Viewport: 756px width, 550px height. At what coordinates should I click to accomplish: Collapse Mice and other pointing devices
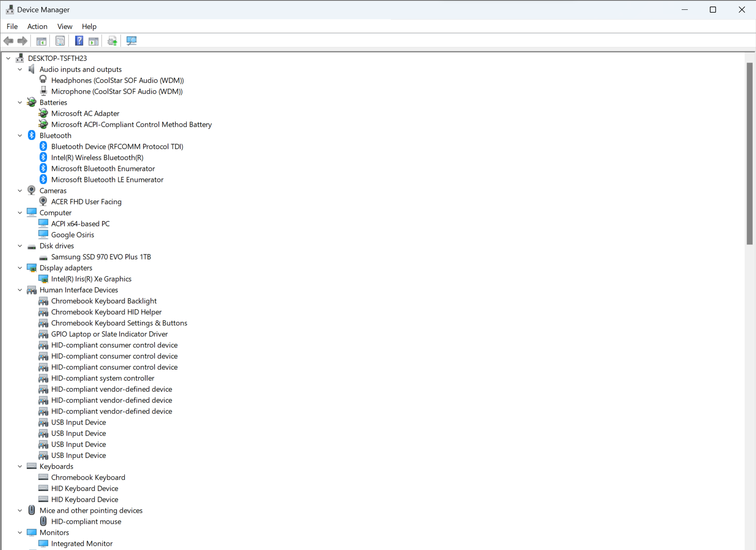pyautogui.click(x=20, y=510)
